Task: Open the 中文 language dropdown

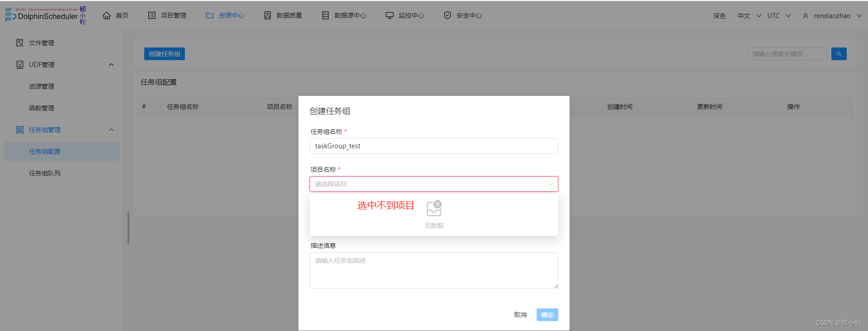Action: click(749, 16)
